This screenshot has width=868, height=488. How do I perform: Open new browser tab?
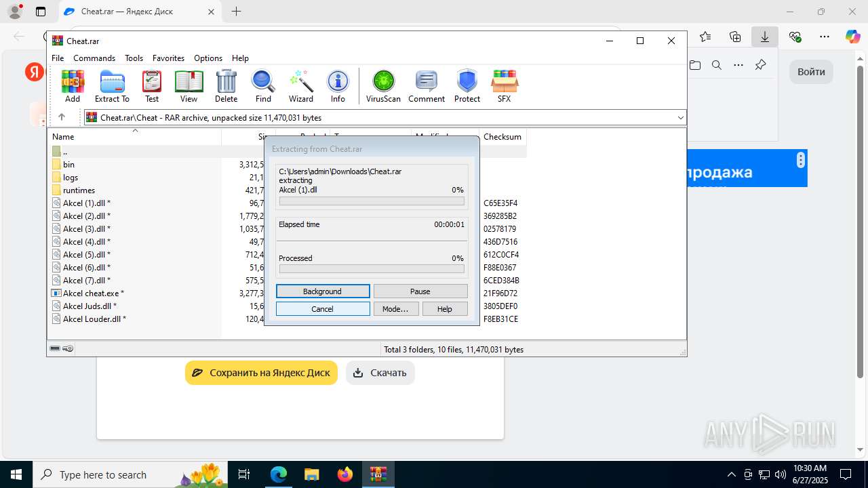point(236,12)
